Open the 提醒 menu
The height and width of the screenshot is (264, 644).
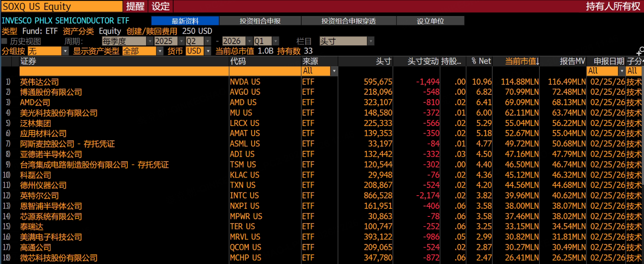coord(135,6)
